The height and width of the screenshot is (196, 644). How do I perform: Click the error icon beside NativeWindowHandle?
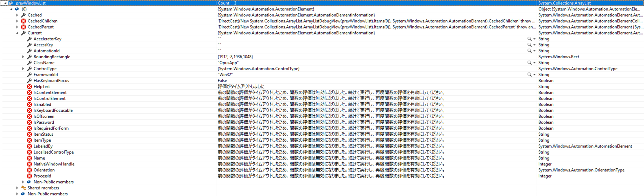[x=30, y=164]
